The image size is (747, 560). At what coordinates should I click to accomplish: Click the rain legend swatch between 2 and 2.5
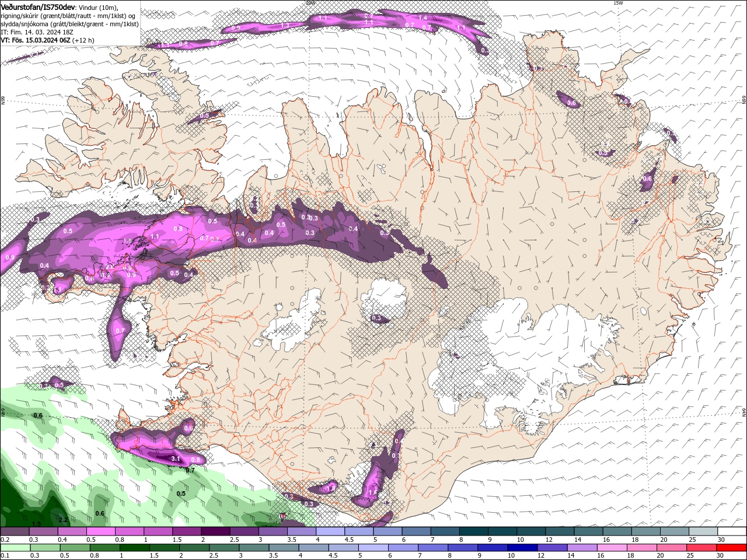coord(196,548)
